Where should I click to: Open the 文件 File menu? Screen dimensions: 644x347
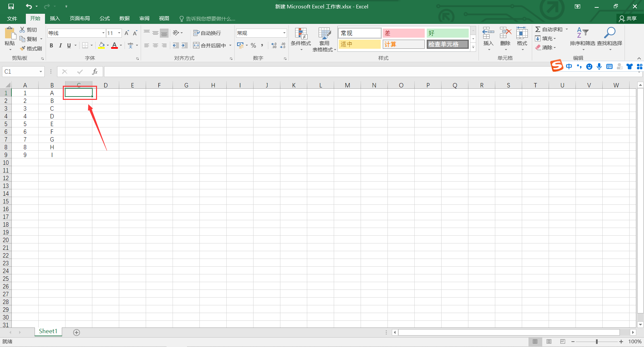click(12, 18)
